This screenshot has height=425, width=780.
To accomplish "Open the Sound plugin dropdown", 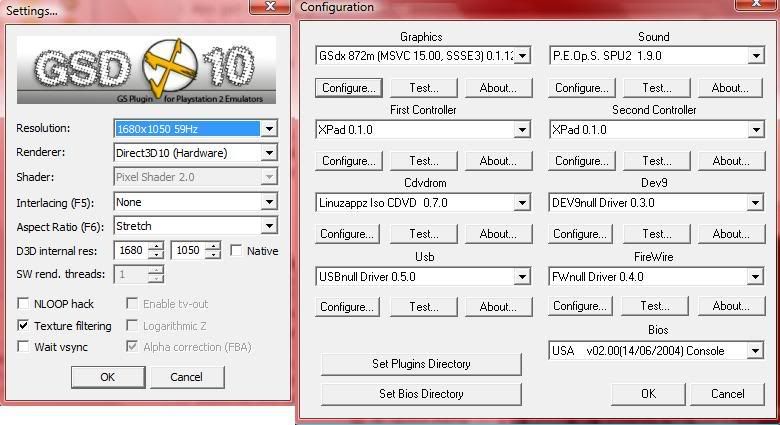I will (x=657, y=56).
